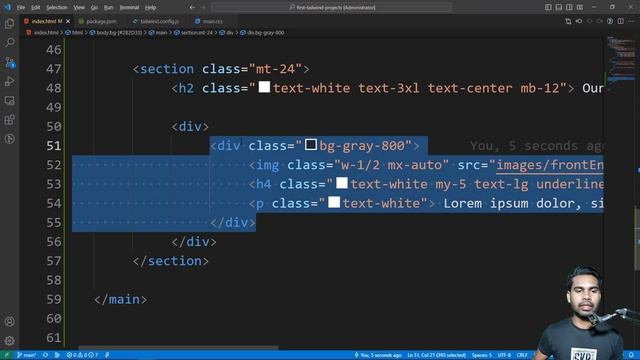Click white color swatch on line 53

[x=342, y=183]
